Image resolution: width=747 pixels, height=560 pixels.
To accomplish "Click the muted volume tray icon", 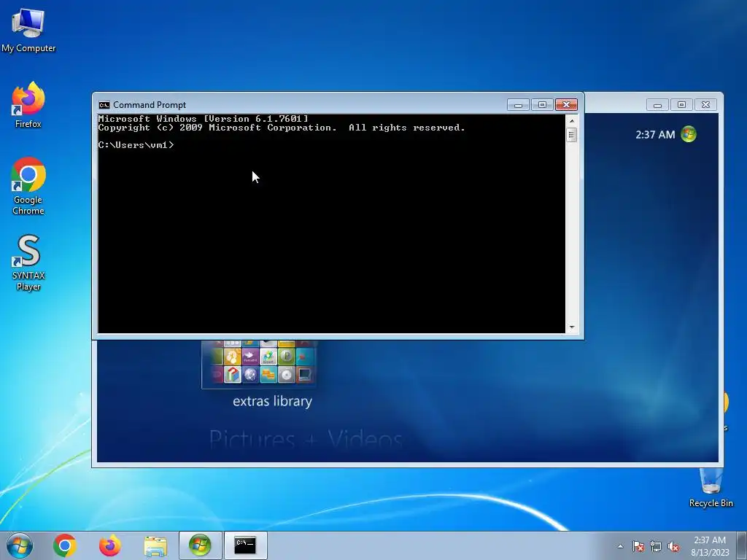I will point(673,547).
